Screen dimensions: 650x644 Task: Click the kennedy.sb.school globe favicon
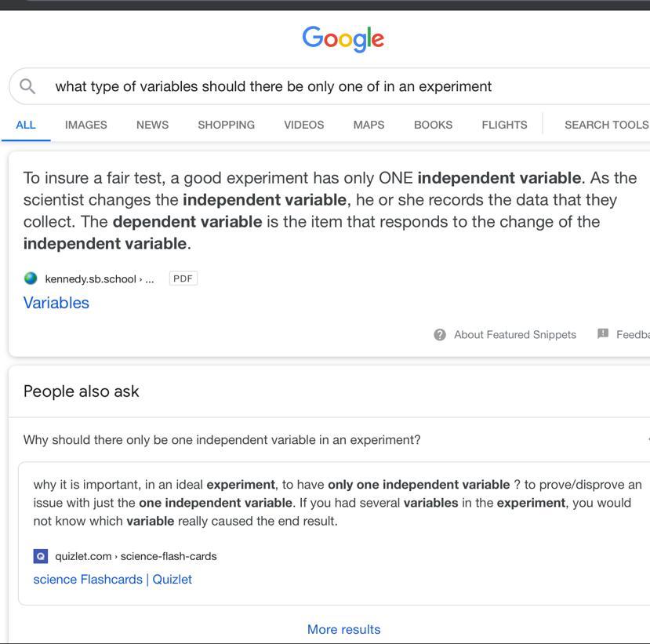[x=31, y=278]
